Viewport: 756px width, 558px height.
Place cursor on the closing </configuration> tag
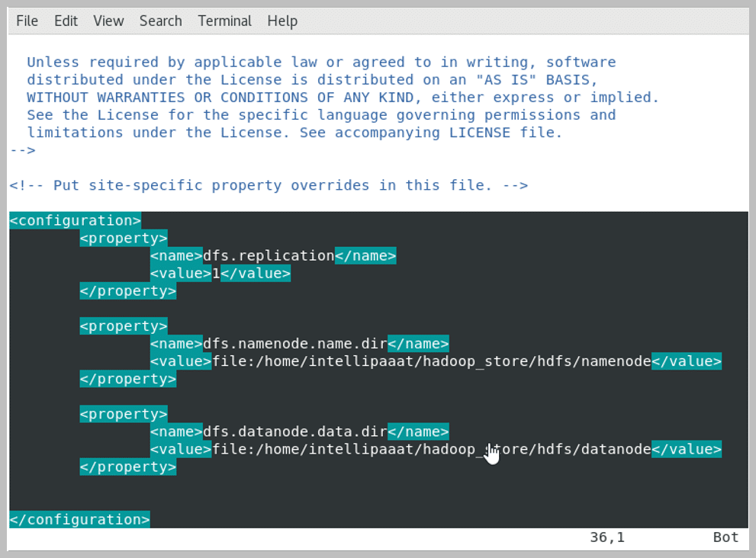pos(79,520)
